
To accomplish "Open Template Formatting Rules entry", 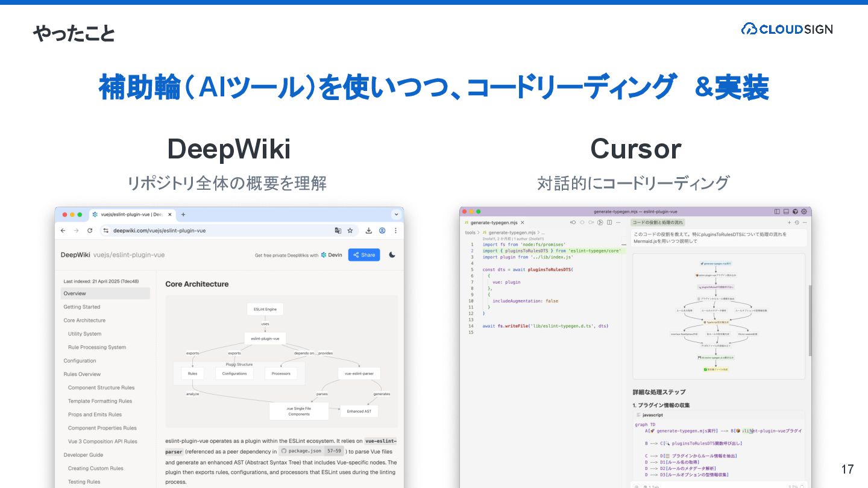I will tap(100, 401).
